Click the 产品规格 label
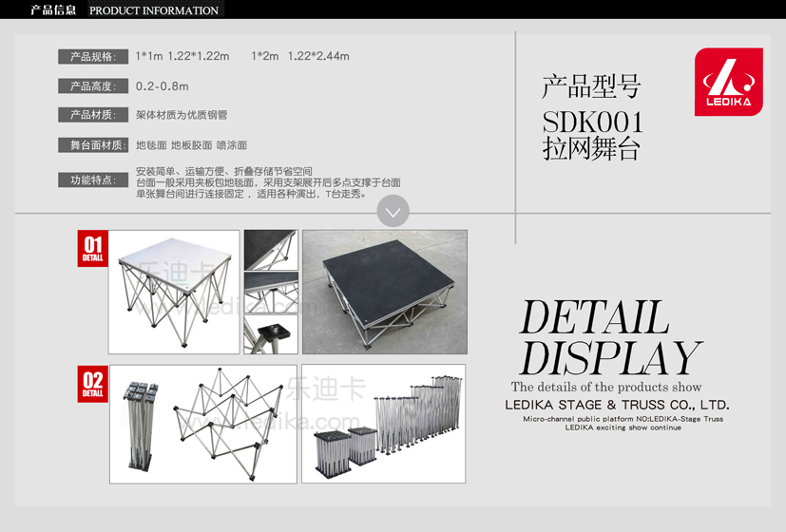The width and height of the screenshot is (786, 532). tap(93, 57)
